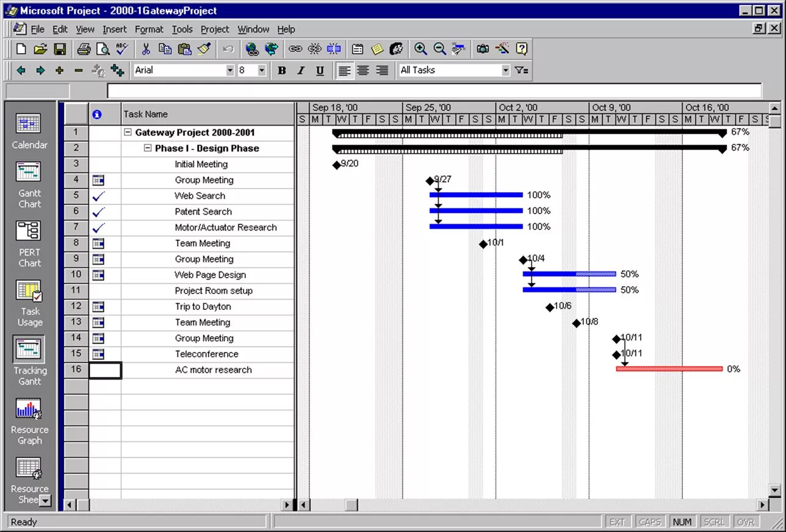Open Task Information dialog
Screen dimensions: 786x532
point(358,49)
